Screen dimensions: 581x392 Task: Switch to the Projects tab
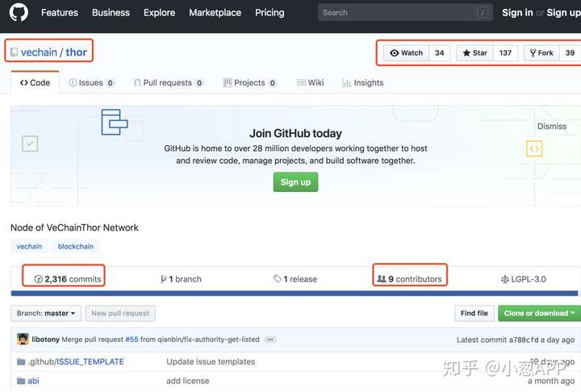[249, 82]
